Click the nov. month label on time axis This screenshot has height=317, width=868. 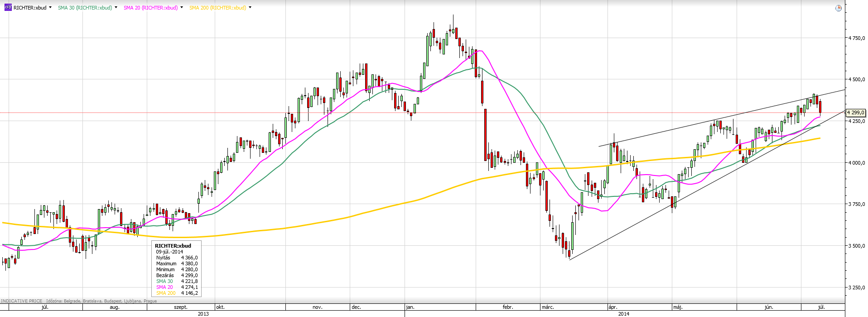(318, 307)
